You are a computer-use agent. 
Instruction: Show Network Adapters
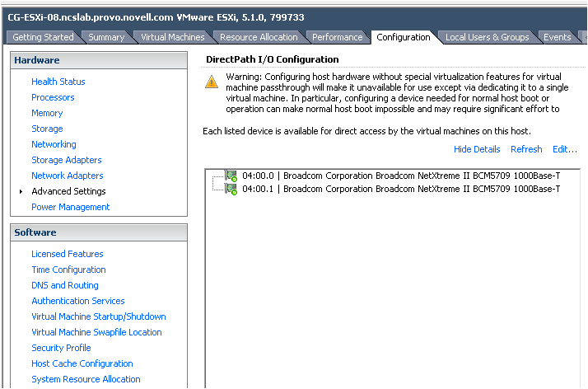tap(68, 176)
